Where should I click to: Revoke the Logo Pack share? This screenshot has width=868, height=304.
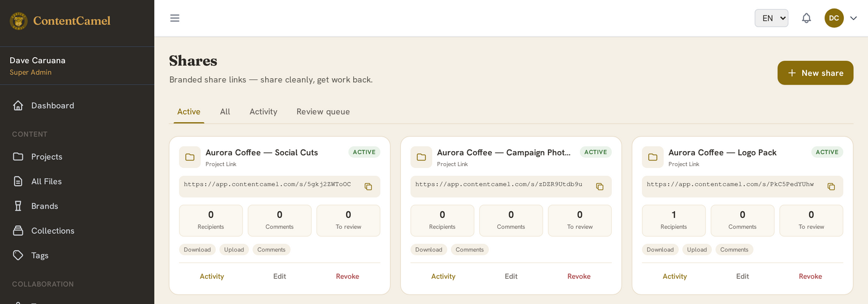810,276
